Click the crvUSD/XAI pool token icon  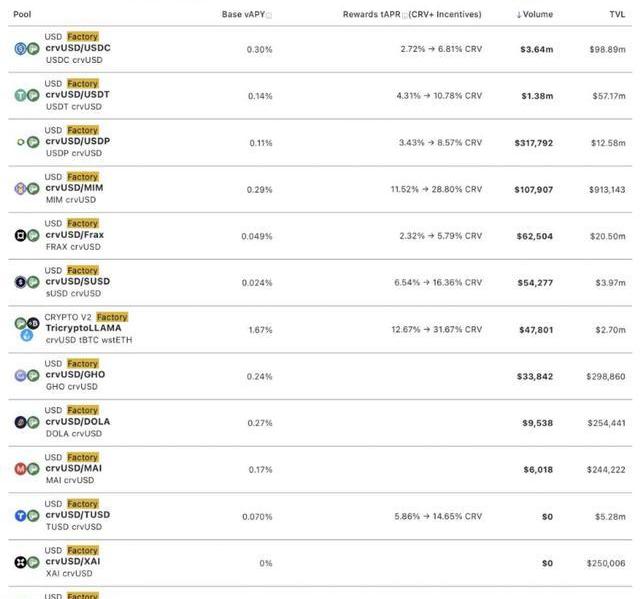[27, 562]
